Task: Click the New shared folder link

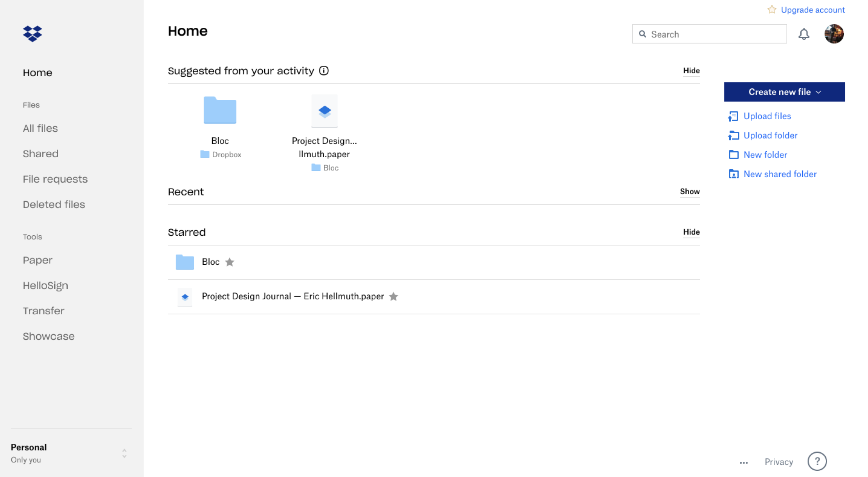Action: [780, 174]
